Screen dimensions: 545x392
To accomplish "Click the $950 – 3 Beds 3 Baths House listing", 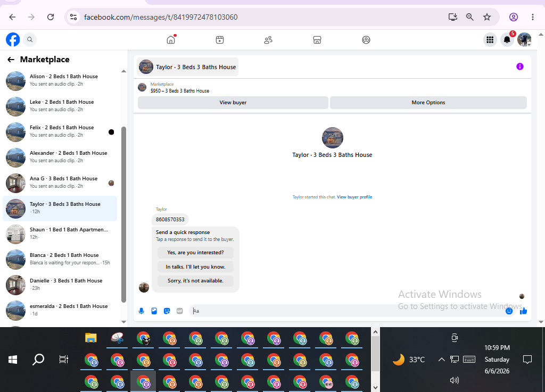I will coord(180,90).
